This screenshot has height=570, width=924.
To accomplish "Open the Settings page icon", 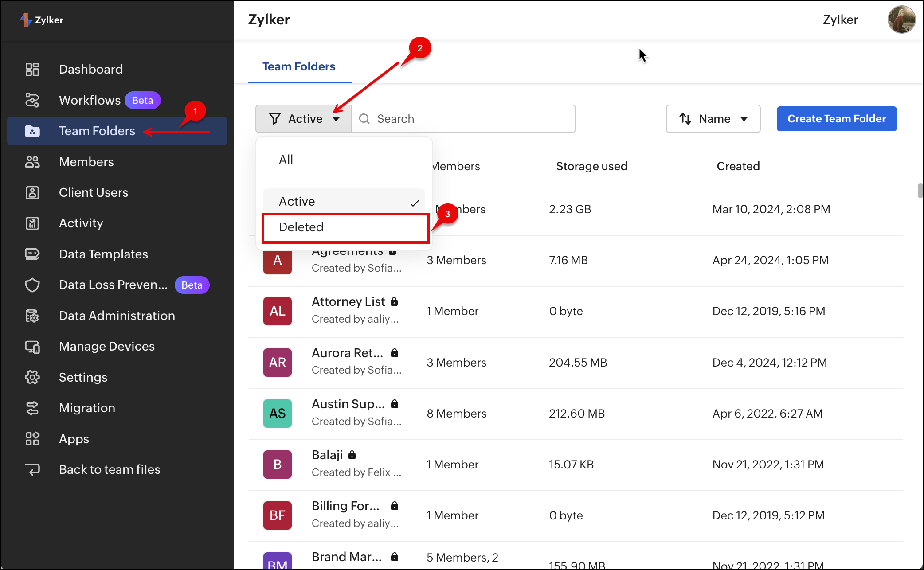I will 32,377.
